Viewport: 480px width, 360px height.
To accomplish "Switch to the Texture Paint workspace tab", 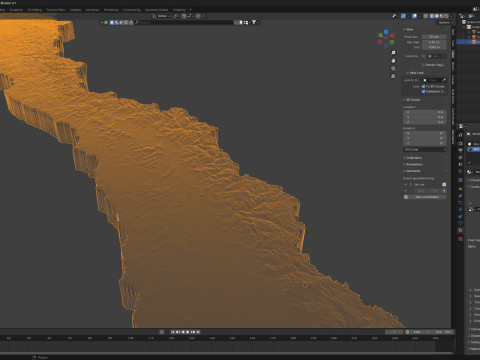I will 56,10.
